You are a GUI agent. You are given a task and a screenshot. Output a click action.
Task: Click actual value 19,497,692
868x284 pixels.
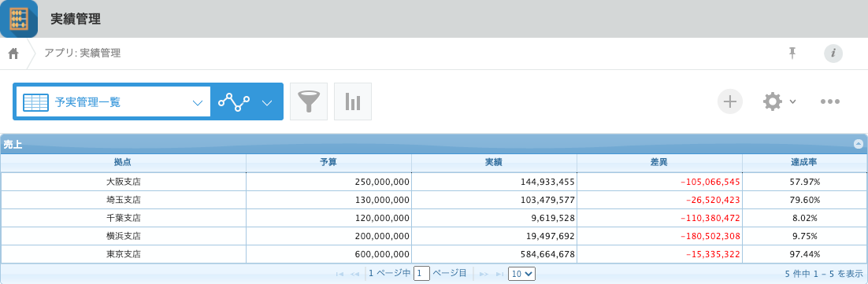[x=551, y=236]
